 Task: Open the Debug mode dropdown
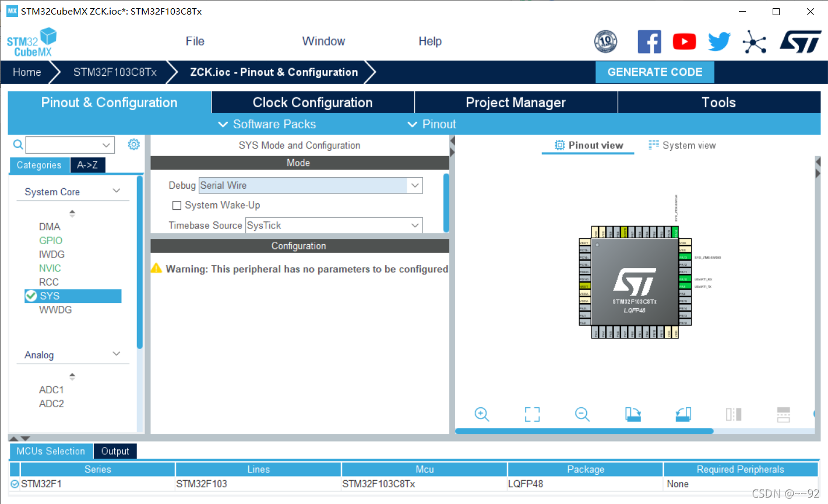[x=311, y=185]
